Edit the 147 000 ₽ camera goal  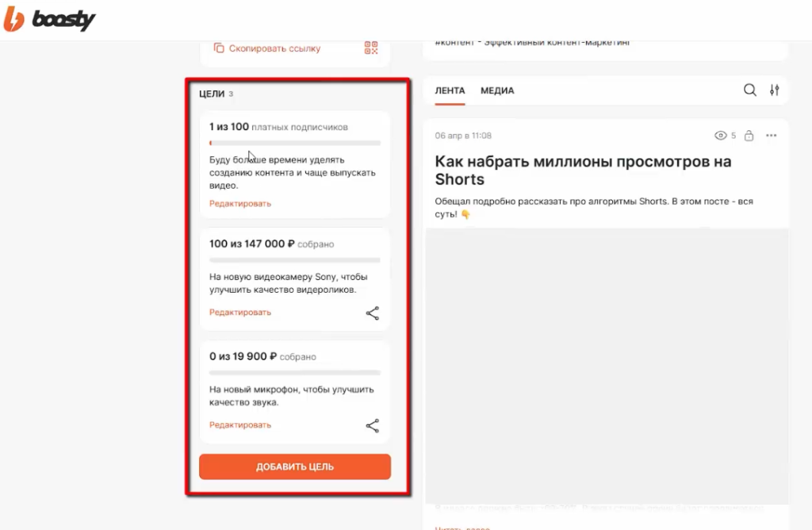coord(240,313)
